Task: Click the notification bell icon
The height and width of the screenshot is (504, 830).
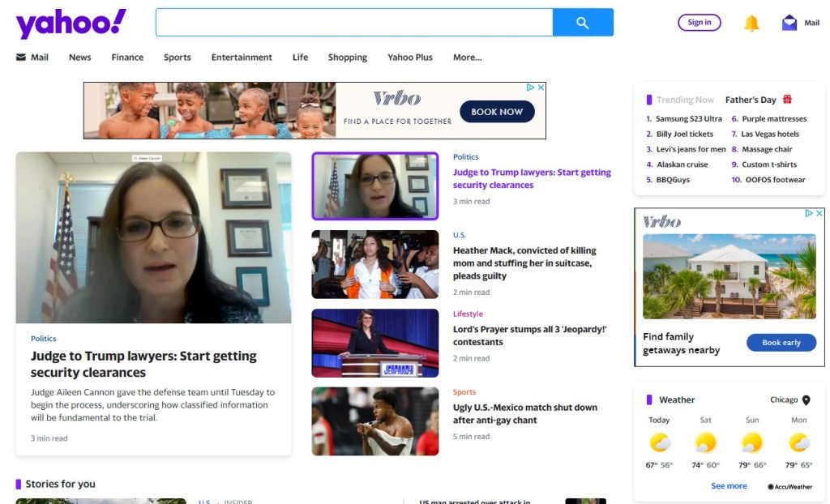Action: coord(751,23)
